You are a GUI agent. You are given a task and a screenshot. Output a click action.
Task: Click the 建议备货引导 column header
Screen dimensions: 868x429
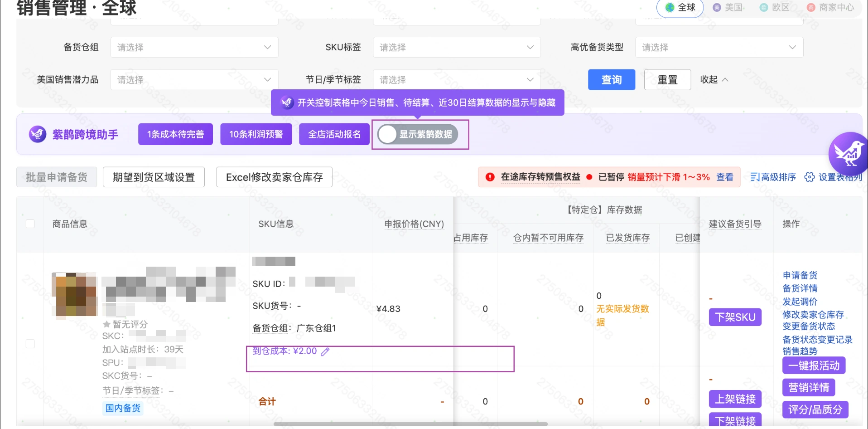pyautogui.click(x=735, y=224)
